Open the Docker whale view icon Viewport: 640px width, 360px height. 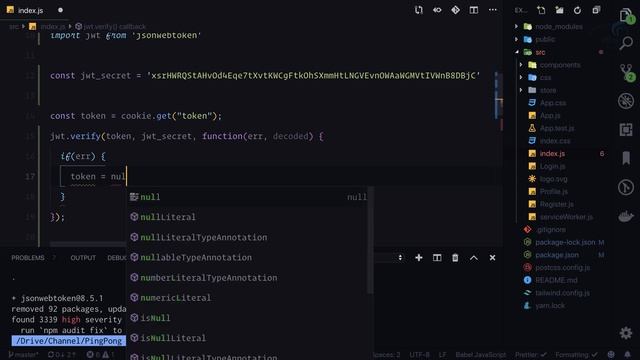tap(626, 216)
